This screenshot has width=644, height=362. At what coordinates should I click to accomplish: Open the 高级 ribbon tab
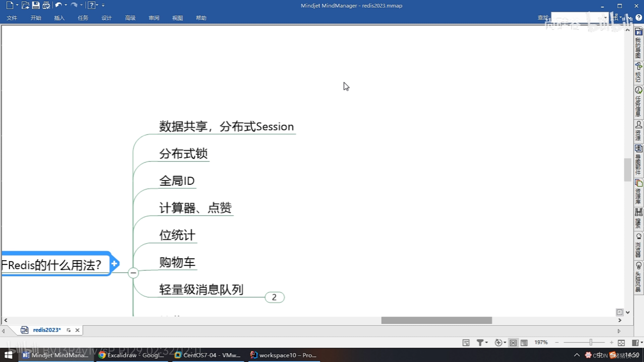pyautogui.click(x=130, y=18)
